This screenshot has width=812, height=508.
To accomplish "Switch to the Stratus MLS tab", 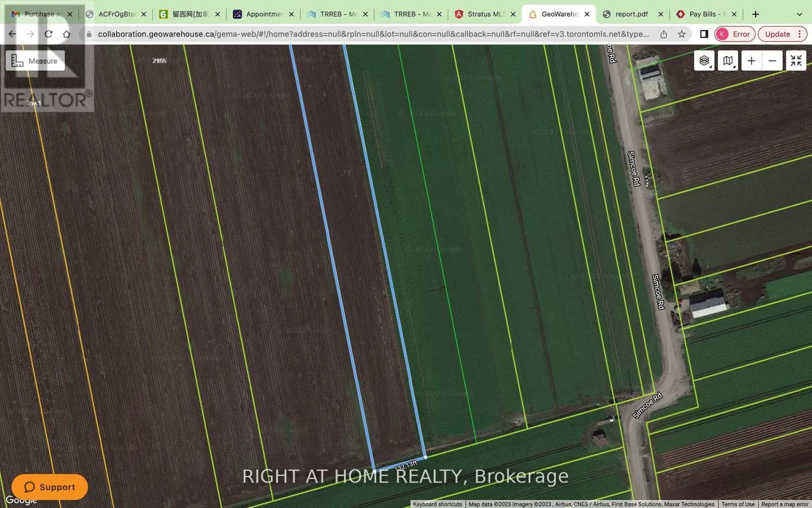I will [485, 14].
